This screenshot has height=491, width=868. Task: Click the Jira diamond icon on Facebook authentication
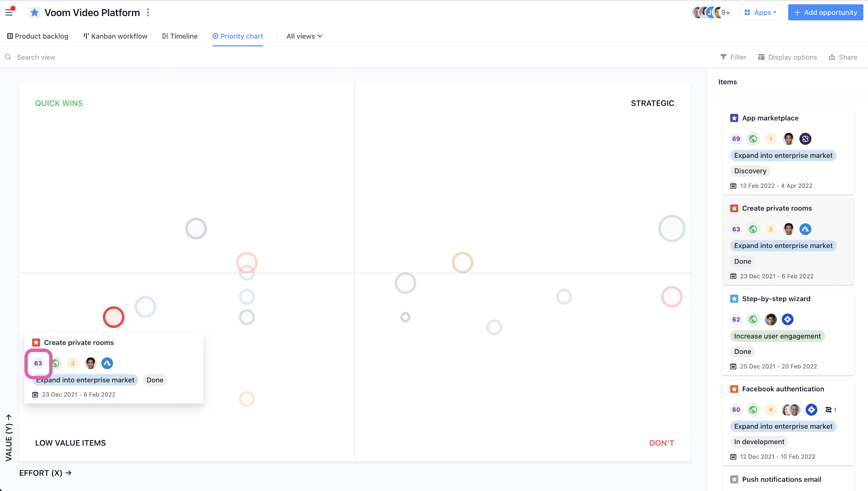811,410
